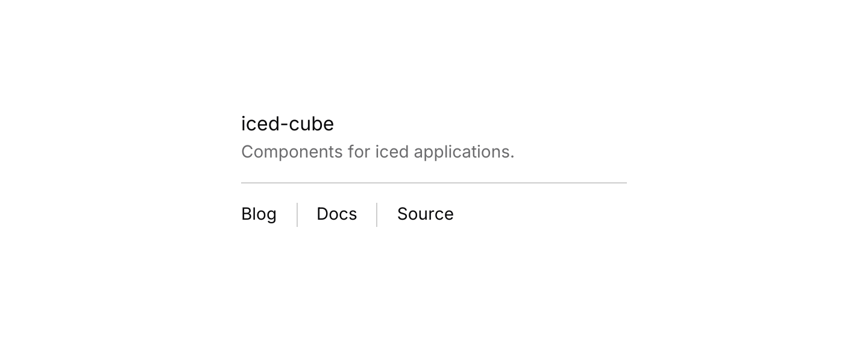Click the 'Components for iced applications.' description
The width and height of the screenshot is (868, 338).
click(x=378, y=152)
